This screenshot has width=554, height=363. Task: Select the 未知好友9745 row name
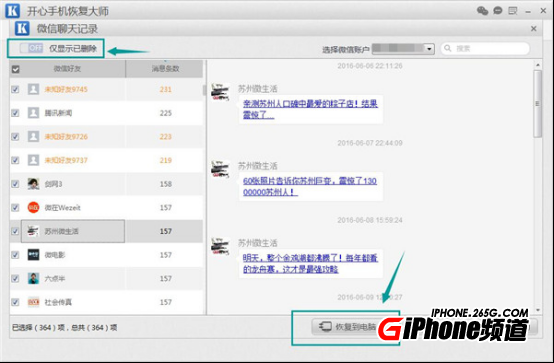tap(66, 89)
